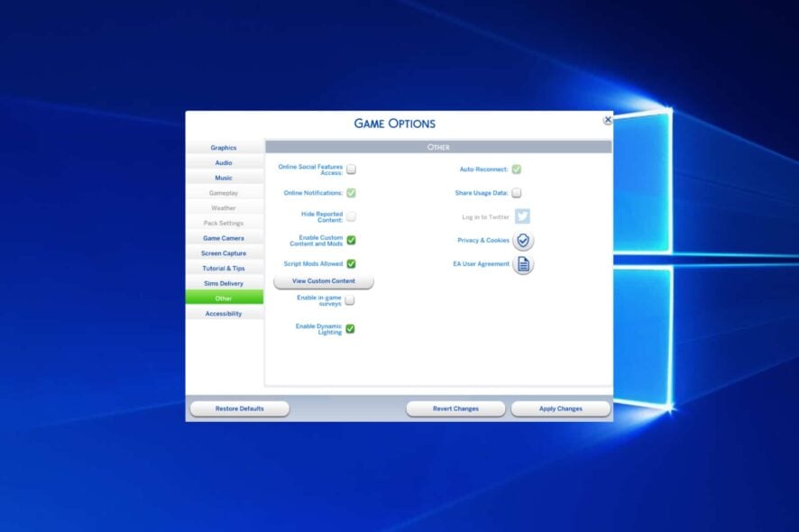The image size is (799, 532).
Task: Toggle Hide Reported Content checkbox
Action: click(351, 216)
